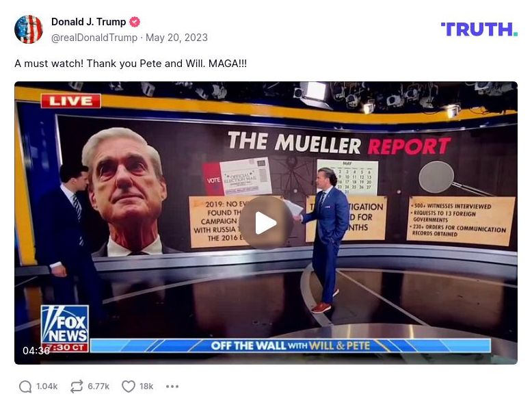Open the May 20, 2023 post timestamp
Viewport: 532px width, 407px height.
[x=176, y=38]
